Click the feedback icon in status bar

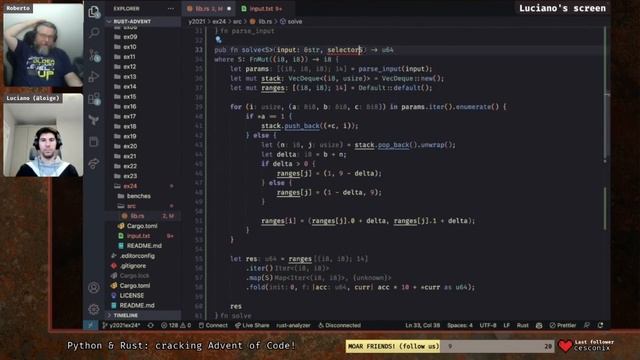click(x=587, y=325)
